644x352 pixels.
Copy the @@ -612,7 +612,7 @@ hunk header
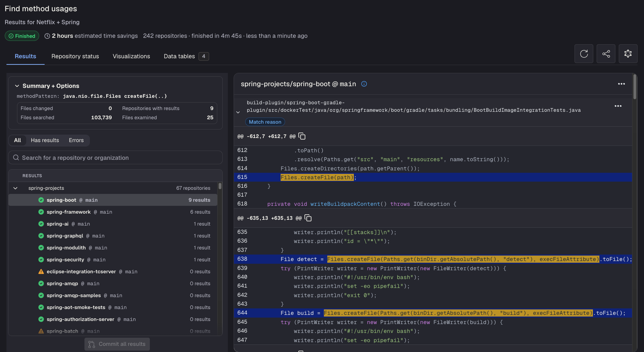302,136
